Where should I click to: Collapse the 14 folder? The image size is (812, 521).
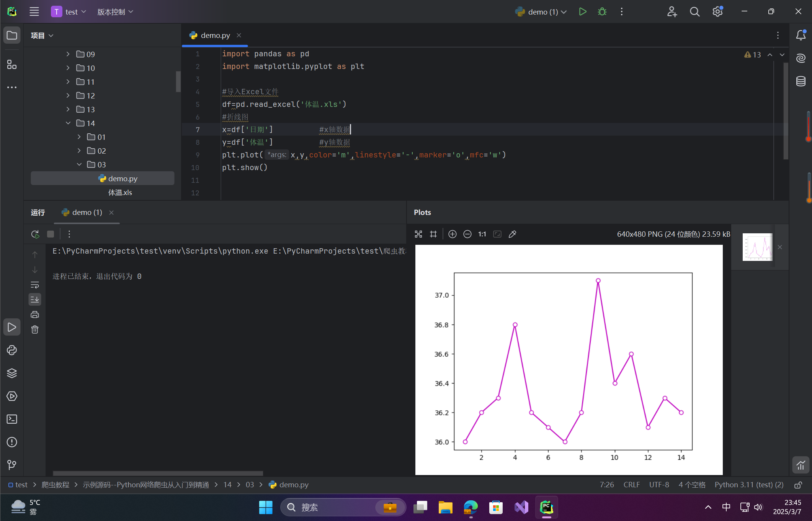click(68, 123)
